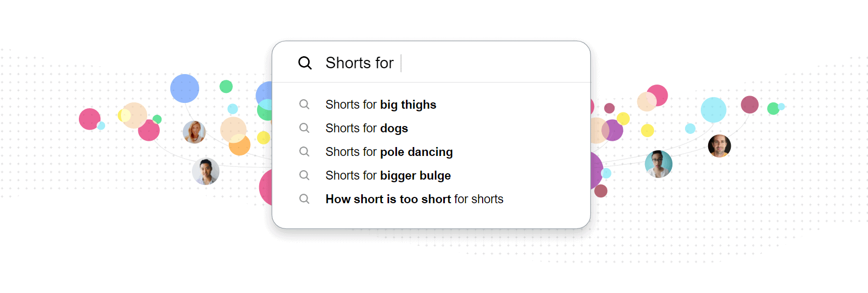The image size is (868, 293).
Task: Click the pink circle at far left
Action: pos(90,119)
